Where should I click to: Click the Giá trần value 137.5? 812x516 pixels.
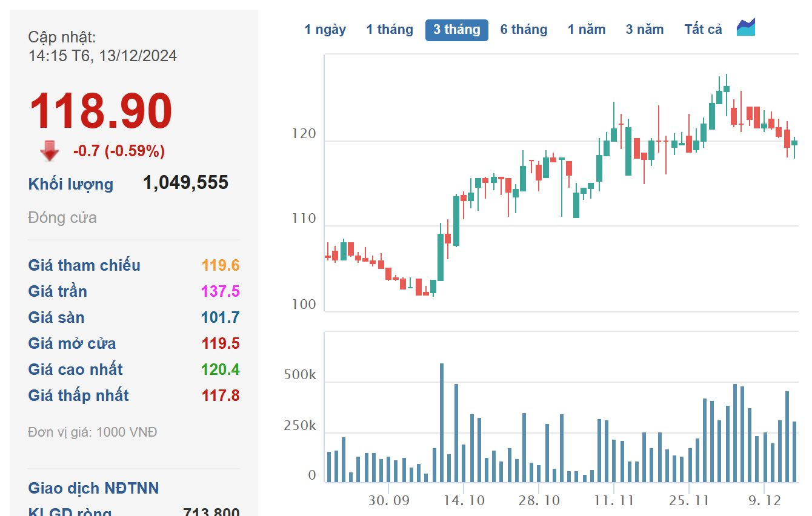[221, 291]
